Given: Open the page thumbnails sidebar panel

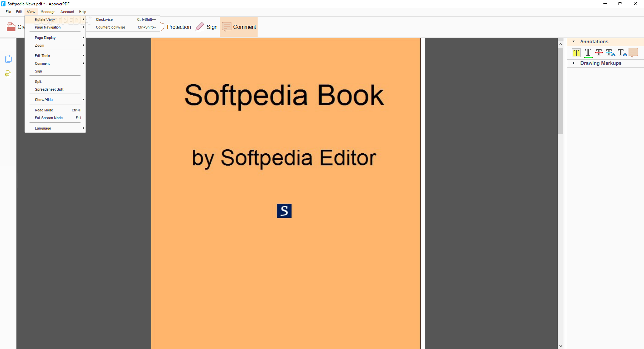Looking at the screenshot, I should click(9, 59).
